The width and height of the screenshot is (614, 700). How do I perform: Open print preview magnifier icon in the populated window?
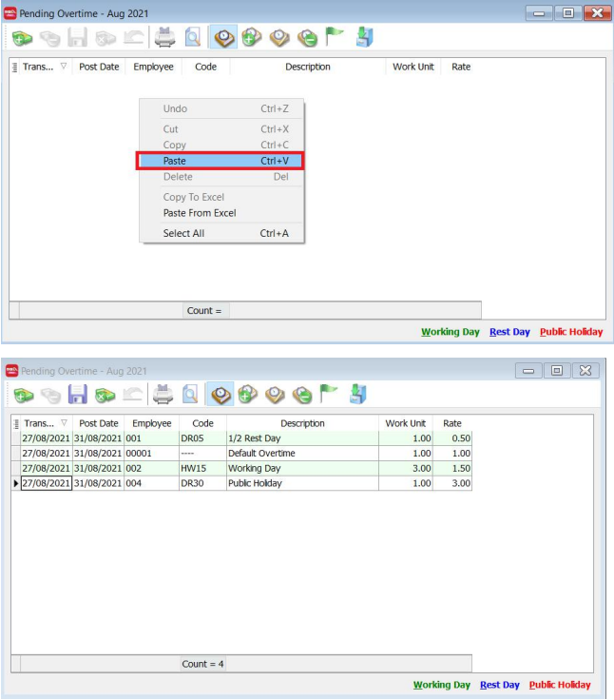click(x=191, y=394)
